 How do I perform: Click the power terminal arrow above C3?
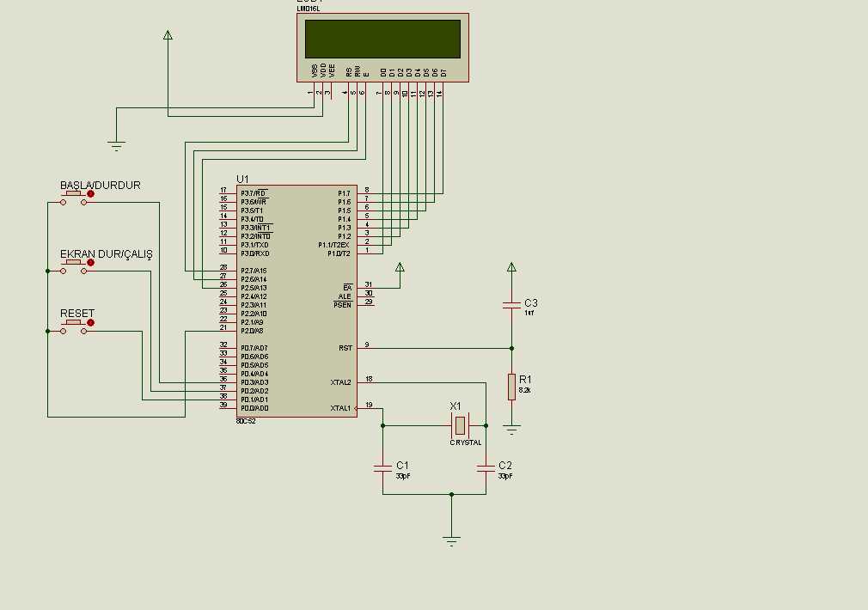tap(511, 267)
